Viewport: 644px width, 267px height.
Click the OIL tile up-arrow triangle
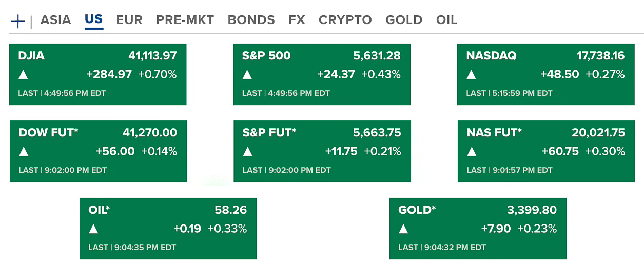[93, 229]
